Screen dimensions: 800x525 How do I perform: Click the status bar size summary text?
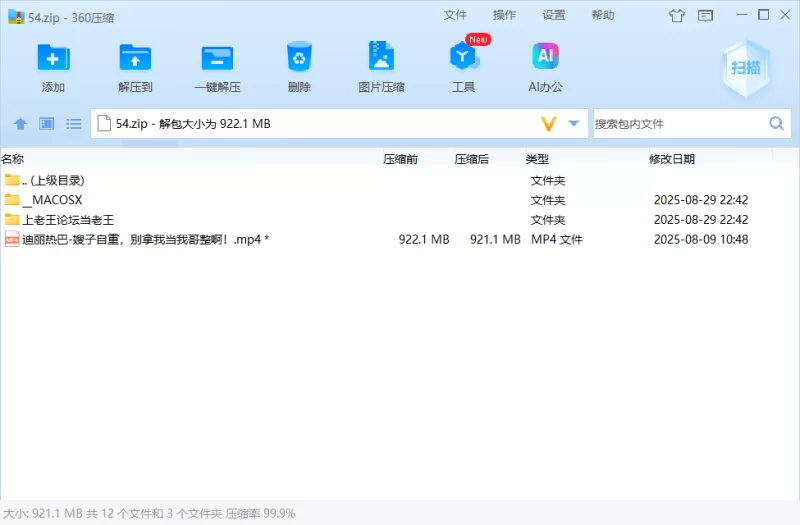click(x=149, y=513)
